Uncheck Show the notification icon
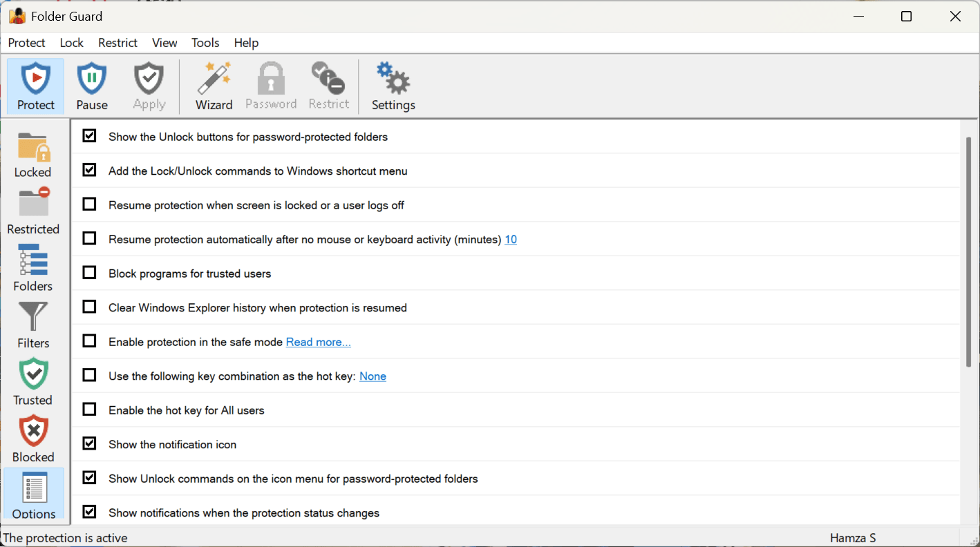Image resolution: width=980 pixels, height=547 pixels. (x=89, y=443)
